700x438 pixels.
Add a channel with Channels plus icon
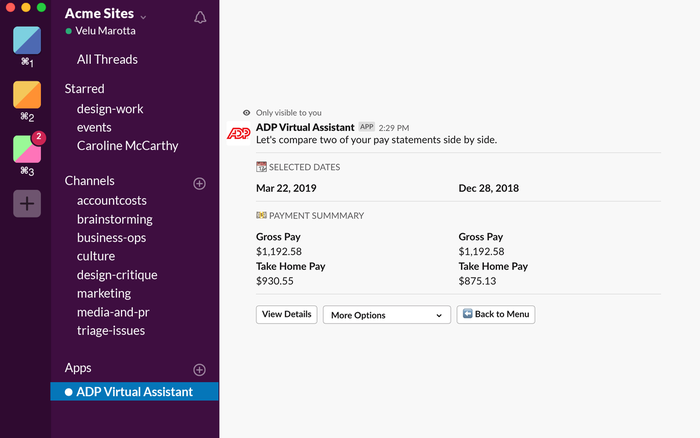pos(200,184)
